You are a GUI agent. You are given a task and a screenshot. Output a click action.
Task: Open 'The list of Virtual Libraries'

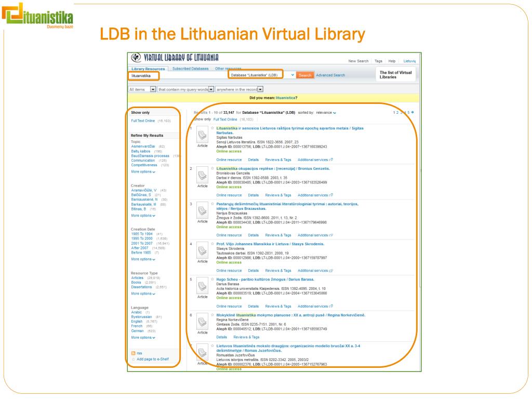pos(395,75)
